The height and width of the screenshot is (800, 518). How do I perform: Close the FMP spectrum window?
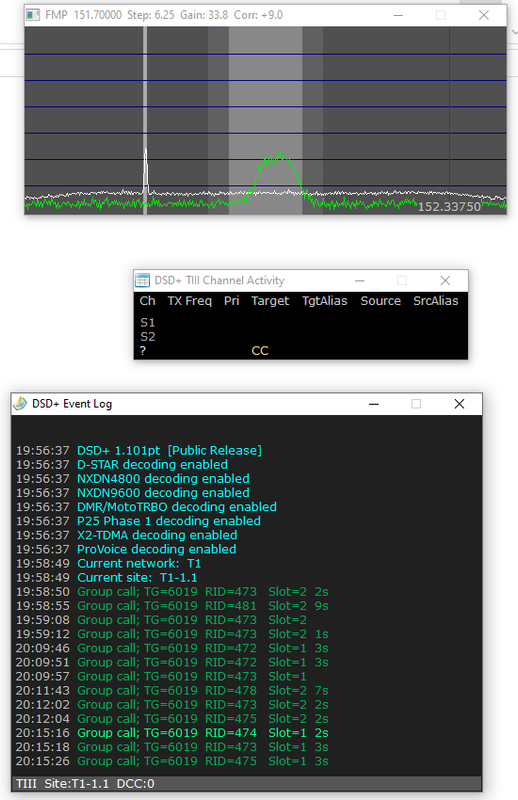484,15
